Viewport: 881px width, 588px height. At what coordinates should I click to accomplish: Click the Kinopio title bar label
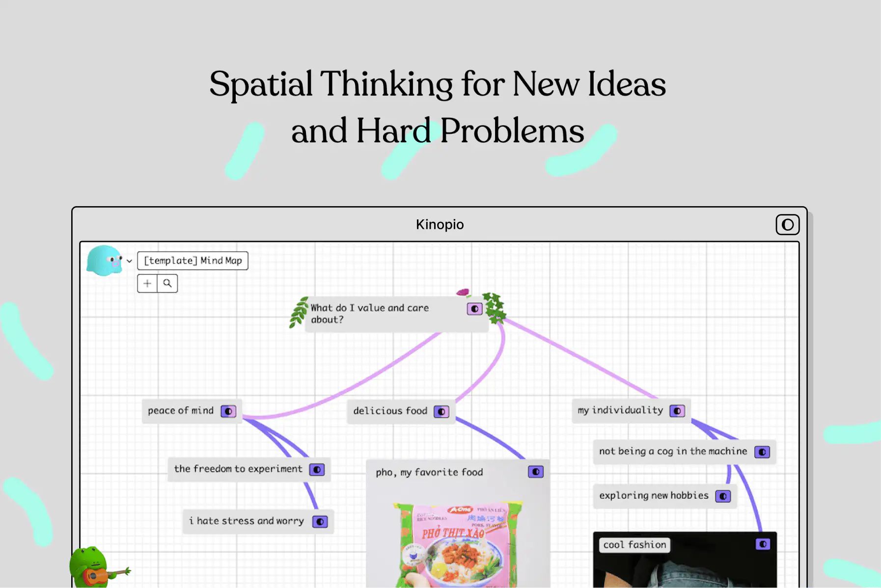(440, 224)
